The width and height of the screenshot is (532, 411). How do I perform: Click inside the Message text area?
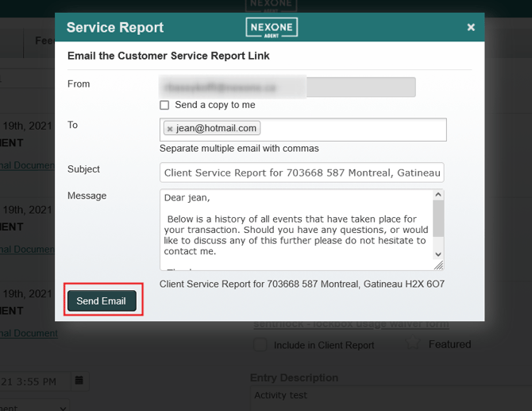tap(294, 229)
